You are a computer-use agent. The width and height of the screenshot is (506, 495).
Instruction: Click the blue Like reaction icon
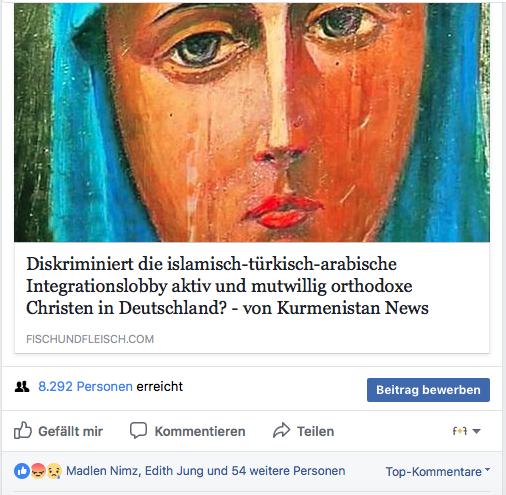[22, 471]
